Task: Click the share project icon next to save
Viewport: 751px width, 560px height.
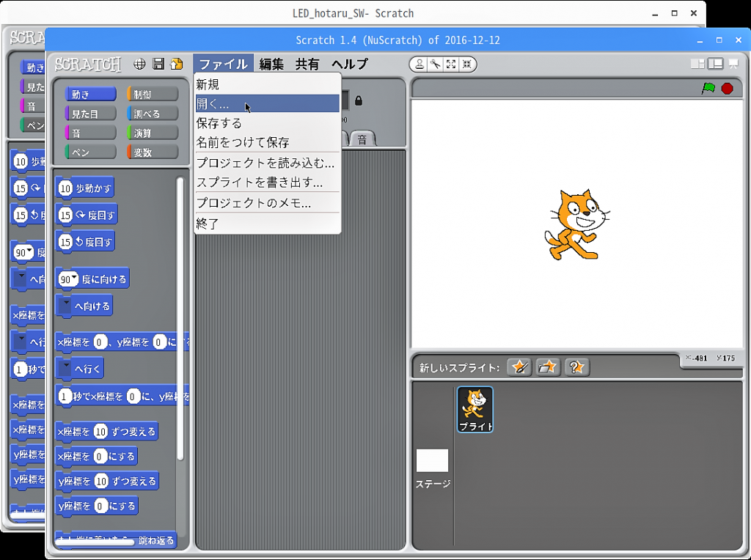Action: coord(177,65)
